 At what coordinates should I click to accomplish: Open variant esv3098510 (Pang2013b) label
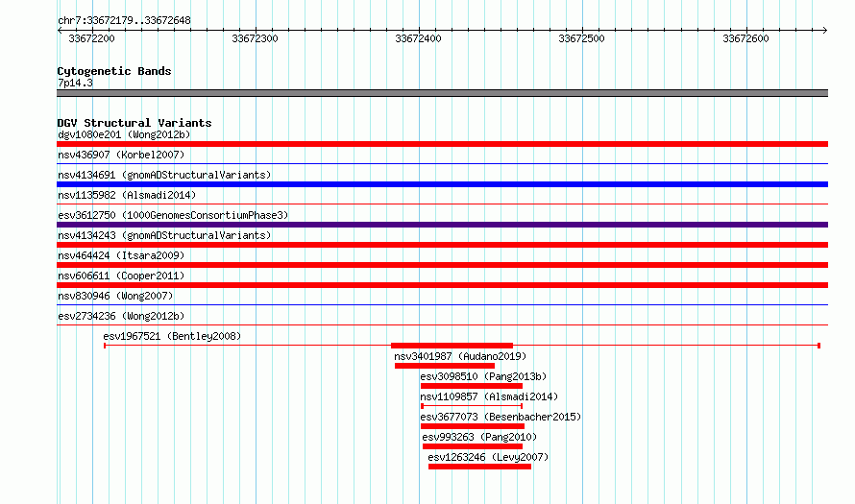tap(483, 376)
